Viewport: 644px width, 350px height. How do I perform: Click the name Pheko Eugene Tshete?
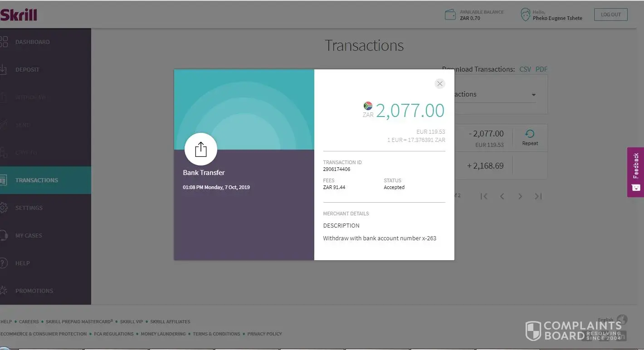pos(557,19)
